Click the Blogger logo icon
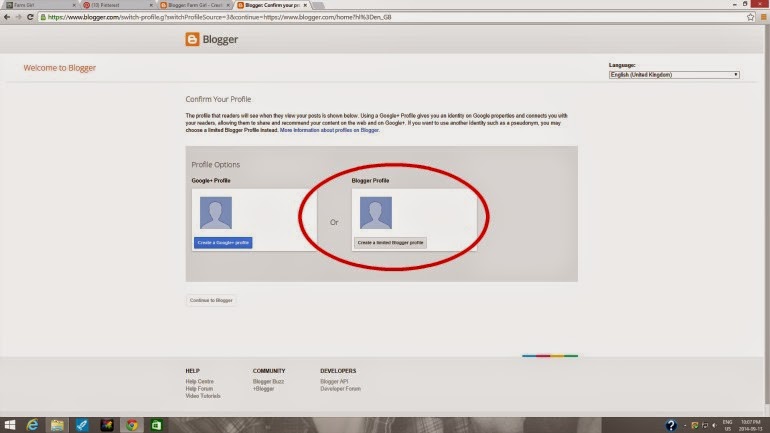The width and height of the screenshot is (770, 433). (192, 39)
